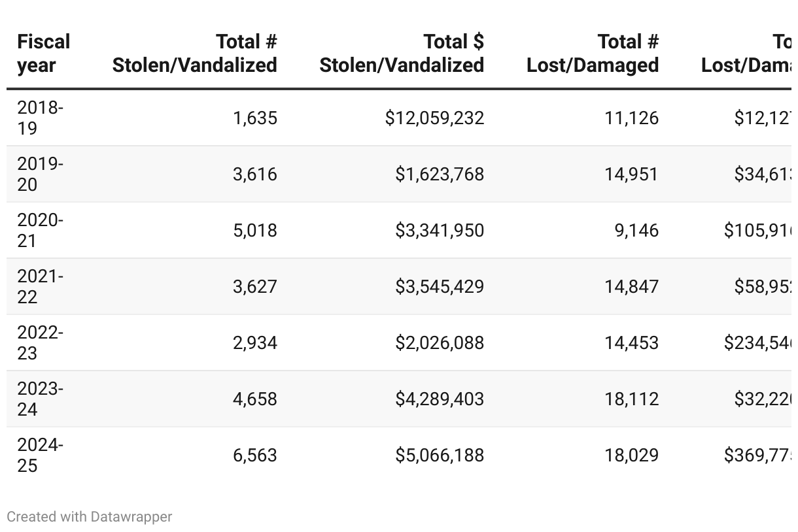Select the 2019-20 fiscal year cell
This screenshot has height=532, width=798.
coord(41,174)
